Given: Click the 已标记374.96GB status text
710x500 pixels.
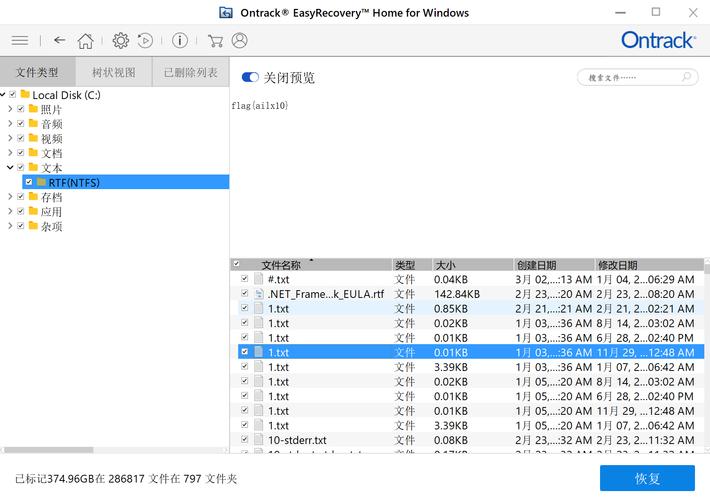Looking at the screenshot, I should tap(126, 479).
